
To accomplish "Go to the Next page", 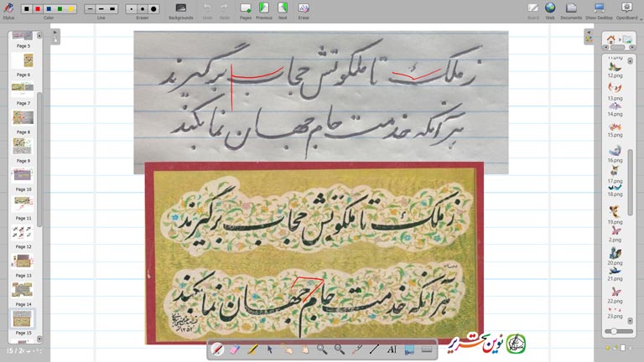I will tap(283, 8).
